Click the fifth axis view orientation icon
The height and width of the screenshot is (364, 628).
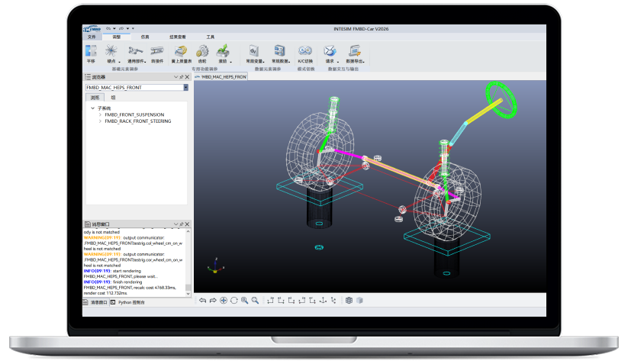click(312, 301)
